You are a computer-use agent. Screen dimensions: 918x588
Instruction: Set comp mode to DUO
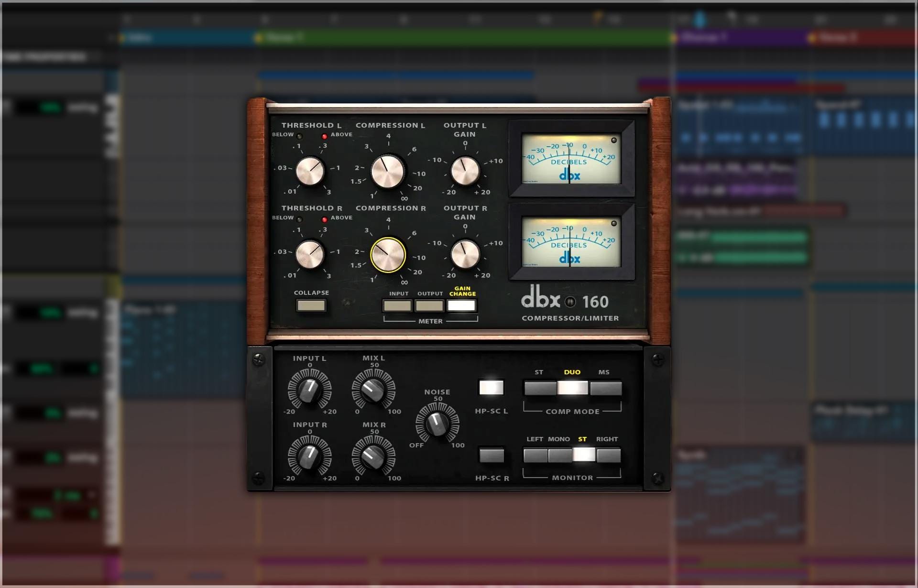573,388
